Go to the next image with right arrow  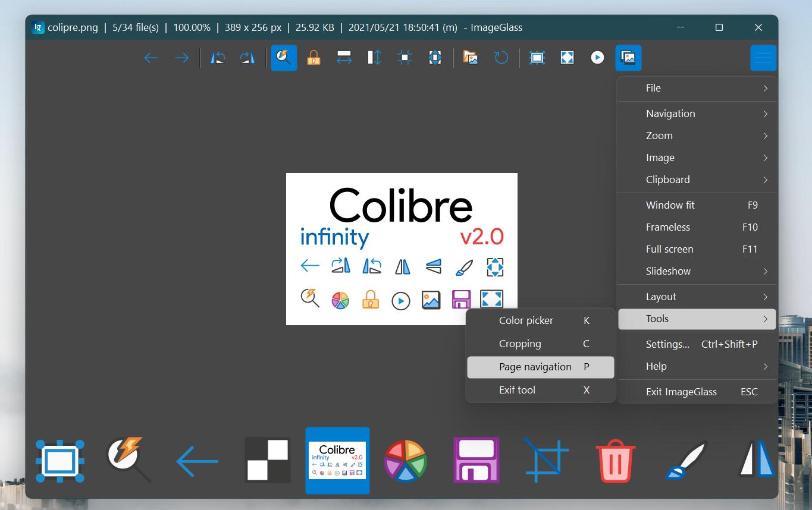click(x=181, y=58)
